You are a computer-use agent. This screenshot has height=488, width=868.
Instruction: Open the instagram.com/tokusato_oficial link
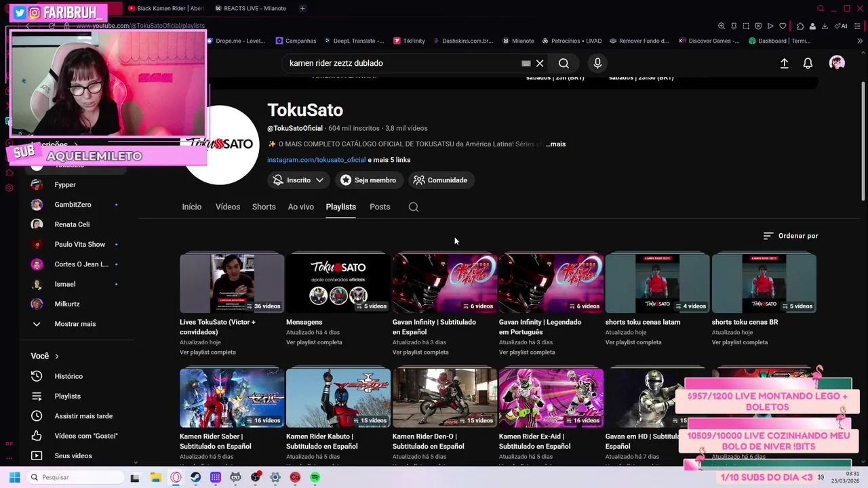click(316, 160)
